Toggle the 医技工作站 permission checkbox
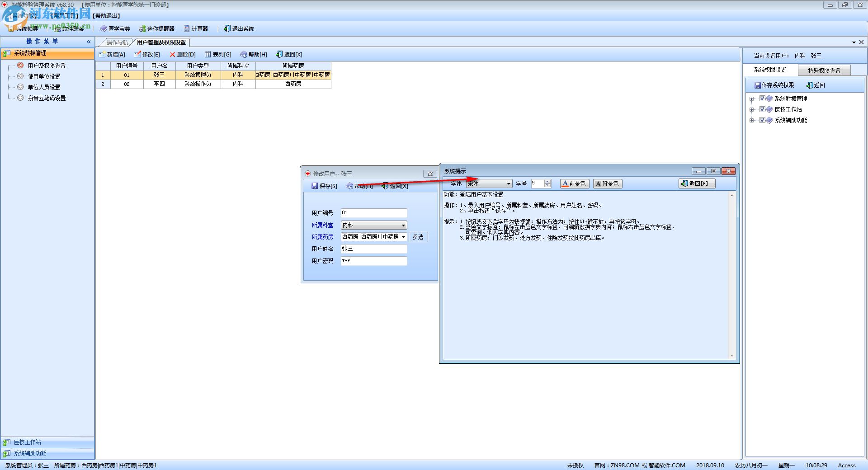Image resolution: width=868 pixels, height=470 pixels. [x=763, y=109]
